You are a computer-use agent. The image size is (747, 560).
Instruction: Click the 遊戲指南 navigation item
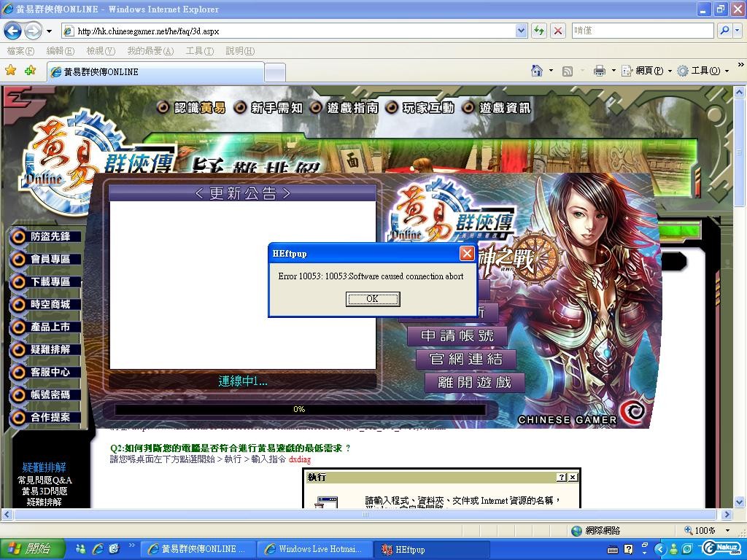click(x=344, y=108)
